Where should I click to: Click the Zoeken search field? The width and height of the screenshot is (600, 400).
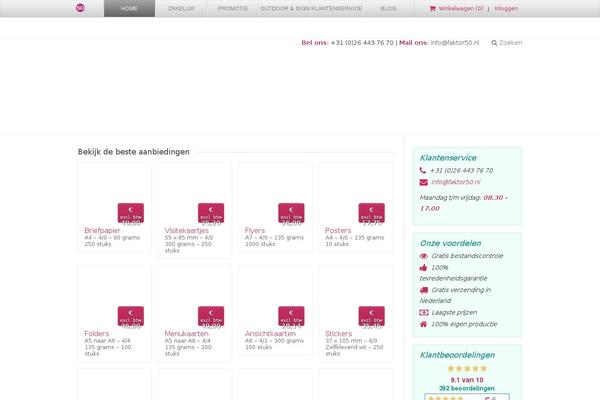click(x=510, y=43)
